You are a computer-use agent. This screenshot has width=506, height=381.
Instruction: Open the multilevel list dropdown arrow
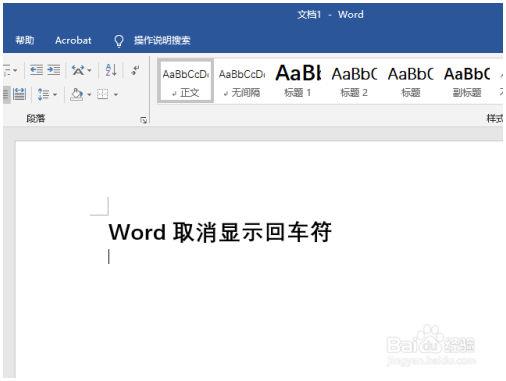click(15, 70)
